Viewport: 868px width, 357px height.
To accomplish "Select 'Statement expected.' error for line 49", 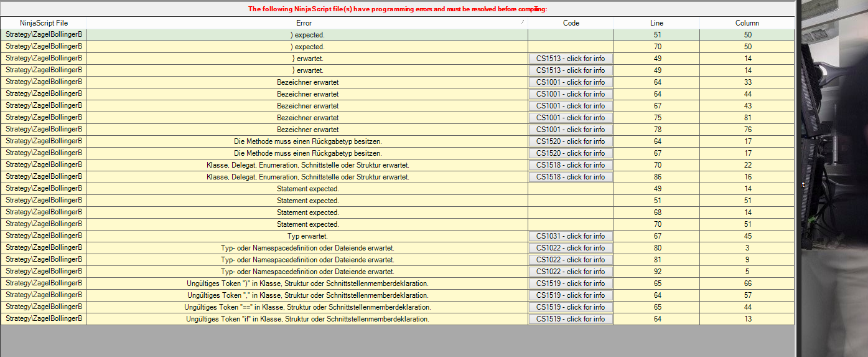I will 307,189.
